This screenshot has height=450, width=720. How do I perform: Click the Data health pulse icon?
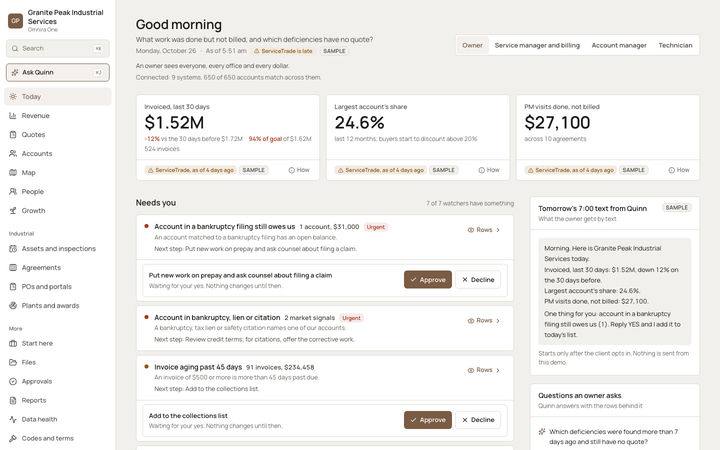[x=13, y=419]
